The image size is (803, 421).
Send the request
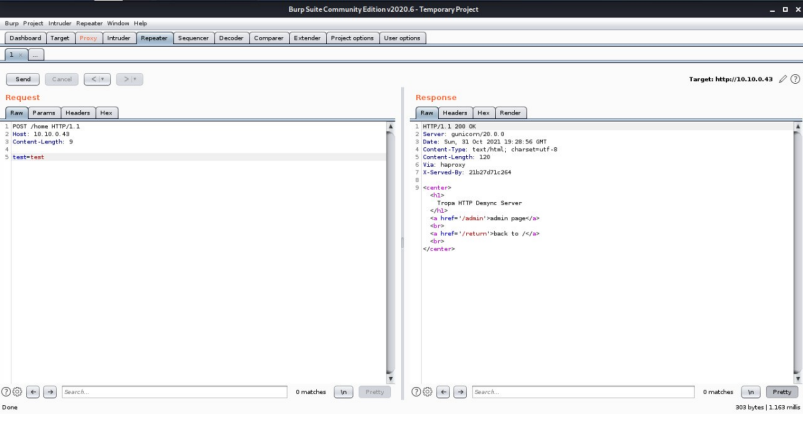[22, 79]
